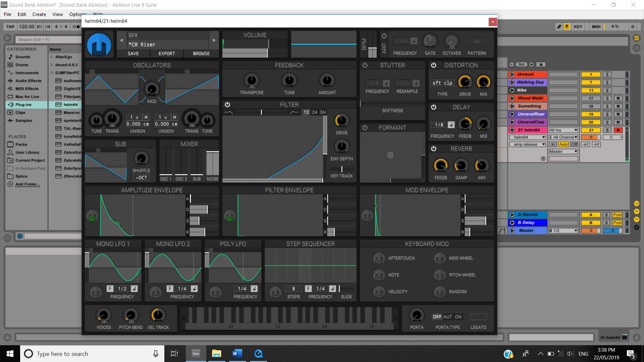
Task: Adjust the NOISE mixer slider
Action: 212,163
